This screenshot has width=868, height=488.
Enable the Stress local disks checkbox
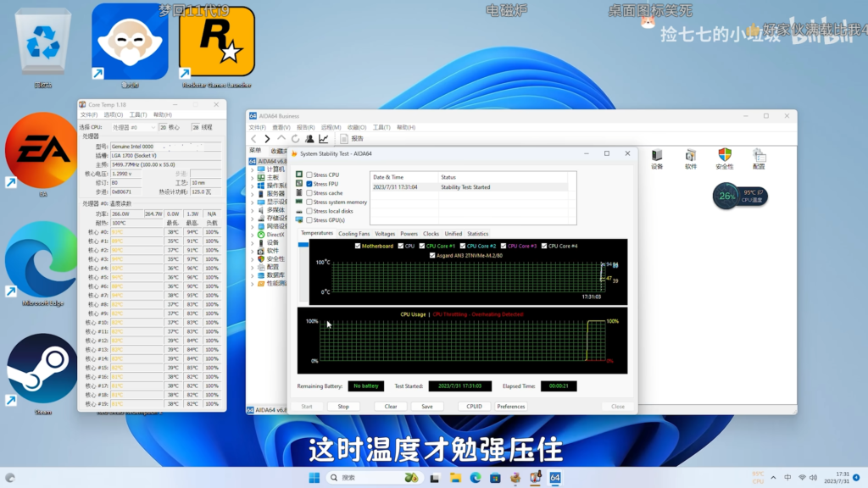309,211
